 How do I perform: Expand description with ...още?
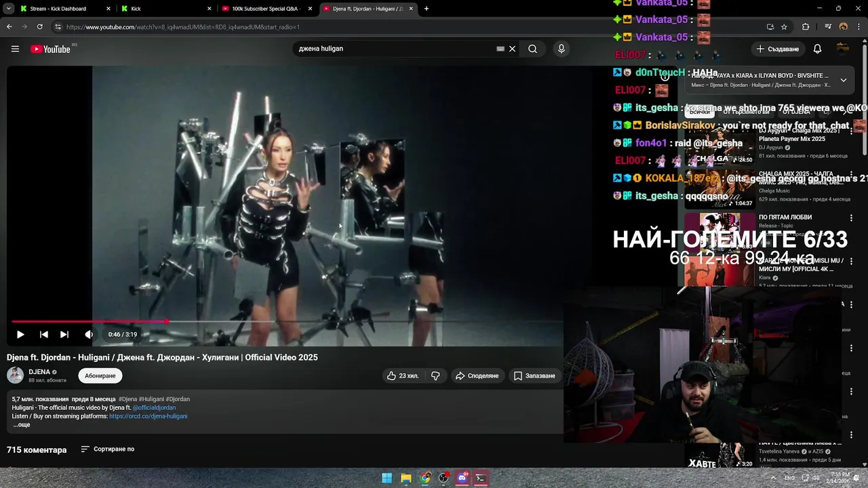(22, 425)
